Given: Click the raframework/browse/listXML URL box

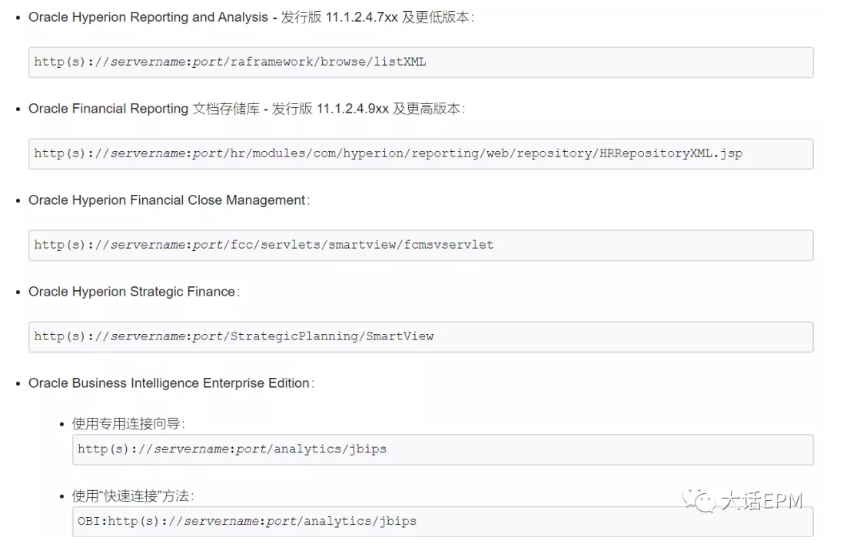Looking at the screenshot, I should click(x=420, y=62).
